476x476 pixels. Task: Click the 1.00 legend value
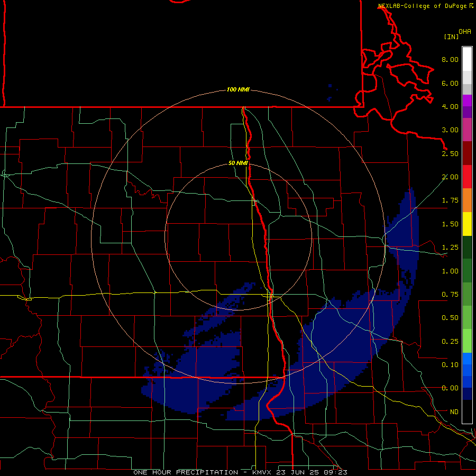click(x=450, y=271)
